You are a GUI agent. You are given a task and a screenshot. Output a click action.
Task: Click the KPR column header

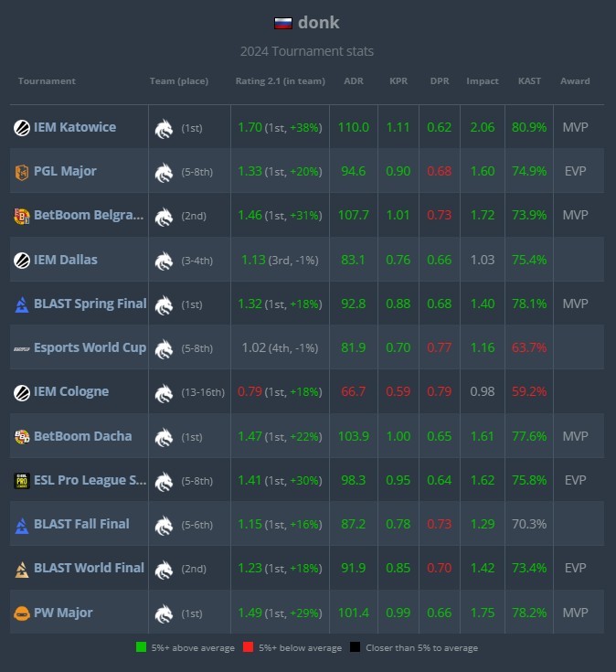pyautogui.click(x=398, y=81)
